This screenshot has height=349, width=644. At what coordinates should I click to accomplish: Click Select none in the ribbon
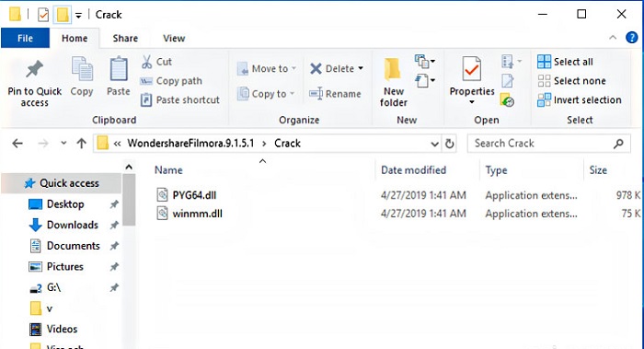pyautogui.click(x=571, y=81)
